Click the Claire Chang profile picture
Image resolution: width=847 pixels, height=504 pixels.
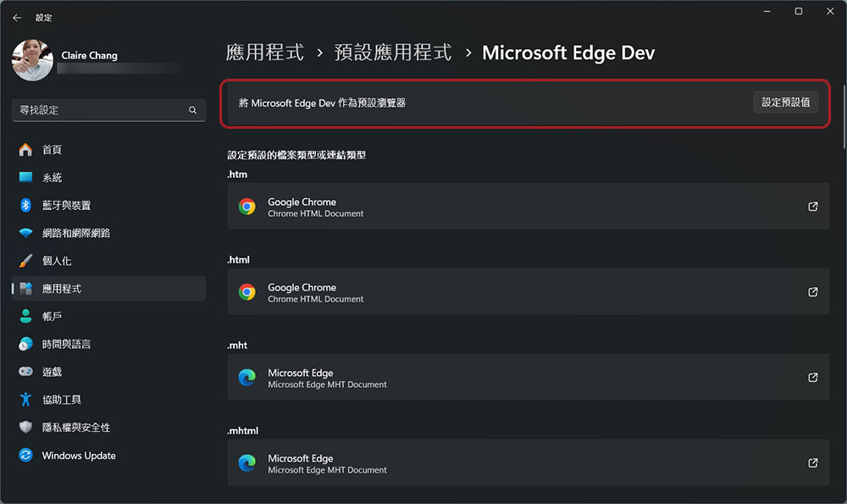(32, 60)
